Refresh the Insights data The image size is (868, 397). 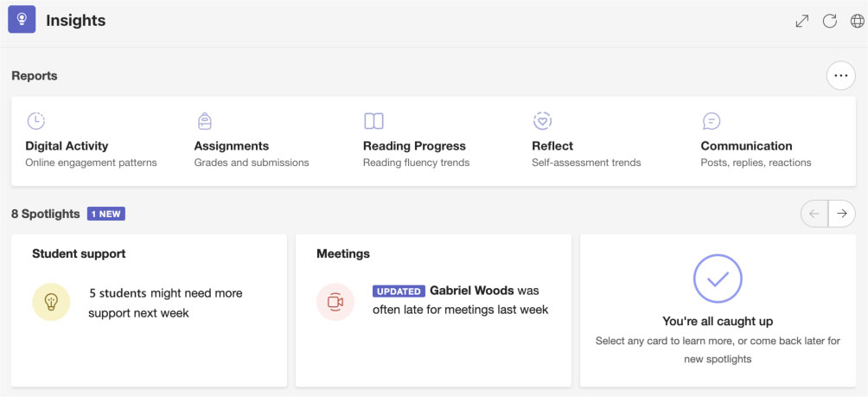coord(830,21)
